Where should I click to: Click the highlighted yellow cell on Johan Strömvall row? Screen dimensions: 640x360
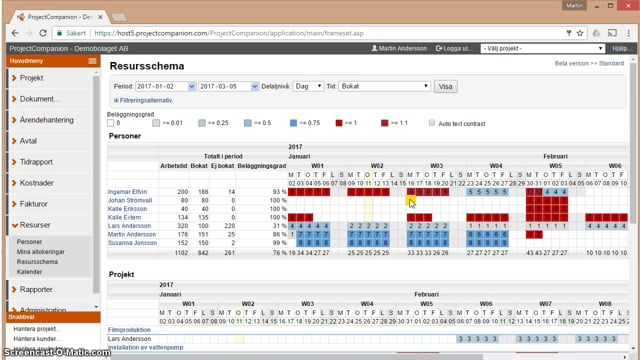pyautogui.click(x=411, y=200)
